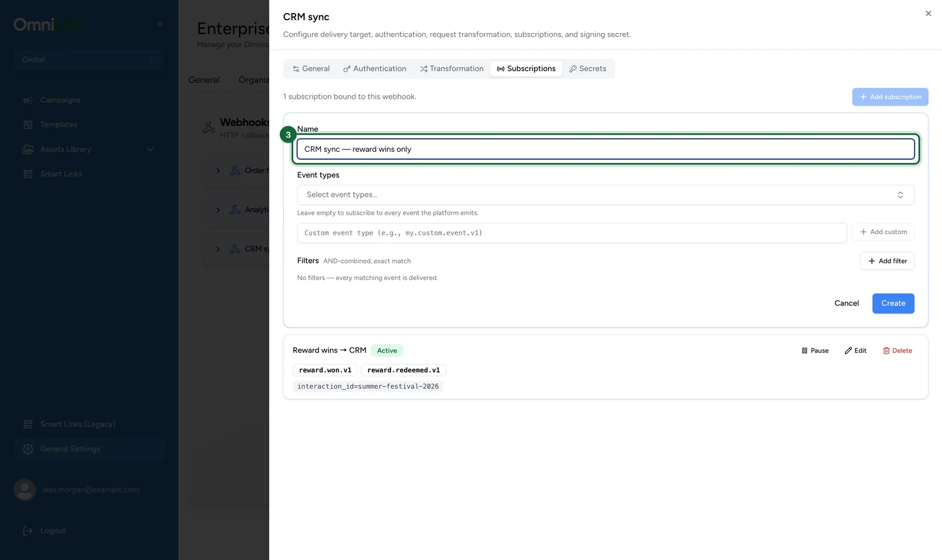
Task: Collapse the sidebar with the double-chevron icon
Action: coord(160,24)
